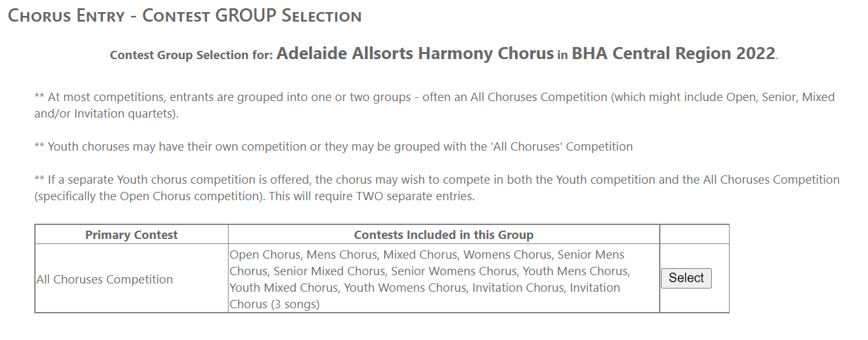Click the Contests Included in this Group header
Image resolution: width=868 pixels, height=340 pixels.
pyautogui.click(x=443, y=235)
